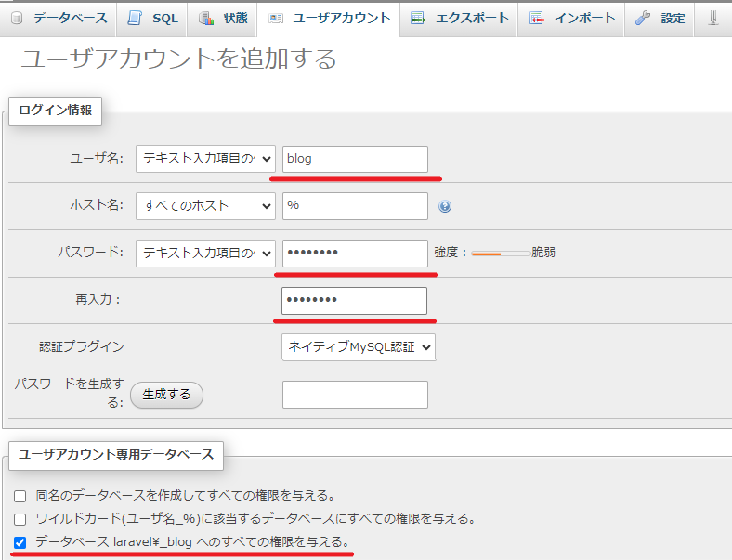
Task: Switch to the エクスポート tab
Action: point(460,19)
